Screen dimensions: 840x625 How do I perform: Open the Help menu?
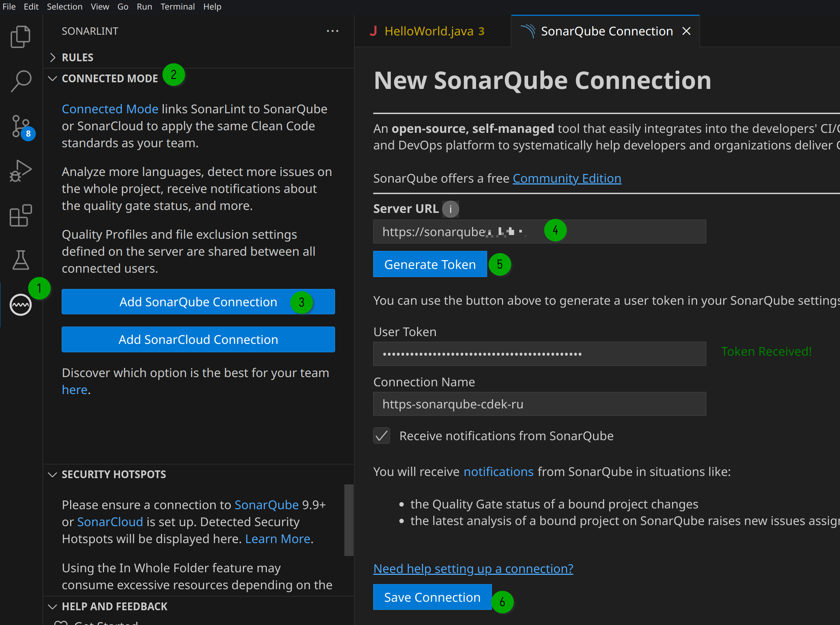coord(212,7)
